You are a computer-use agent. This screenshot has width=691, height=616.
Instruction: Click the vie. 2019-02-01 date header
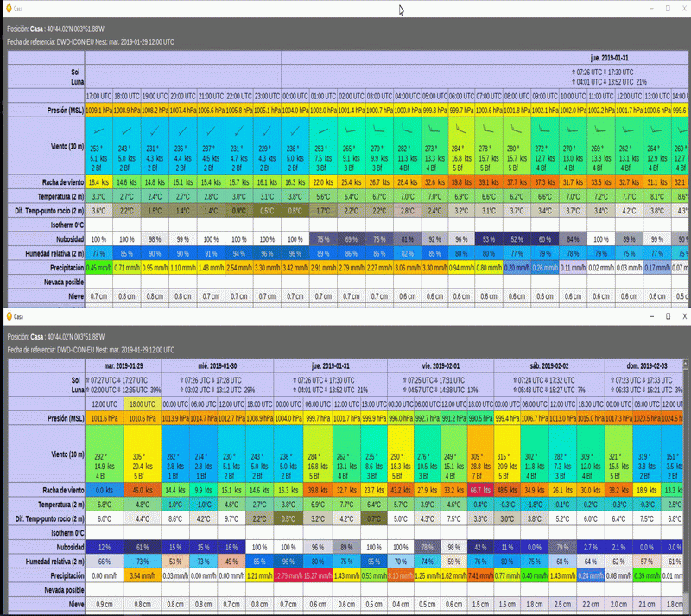pos(441,365)
